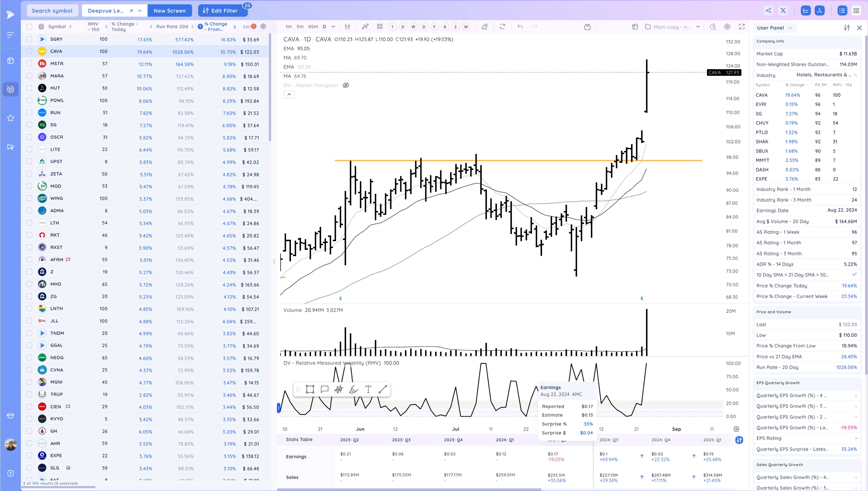Enter fullscreen chart mode
The image size is (868, 491).
[x=742, y=27]
